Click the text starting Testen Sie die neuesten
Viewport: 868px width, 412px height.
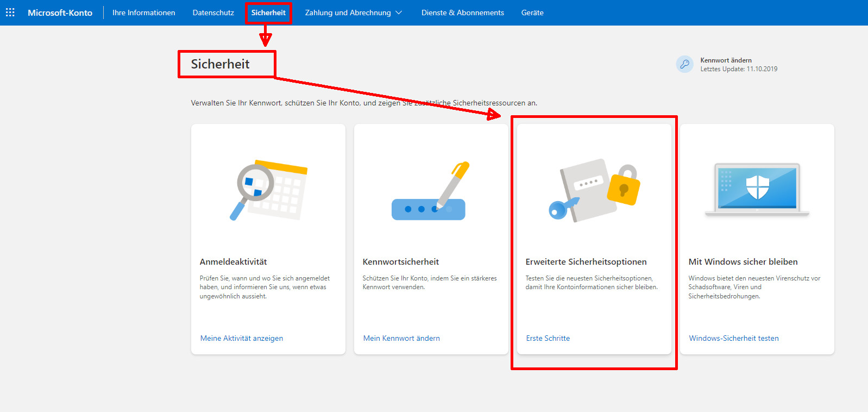pyautogui.click(x=592, y=283)
